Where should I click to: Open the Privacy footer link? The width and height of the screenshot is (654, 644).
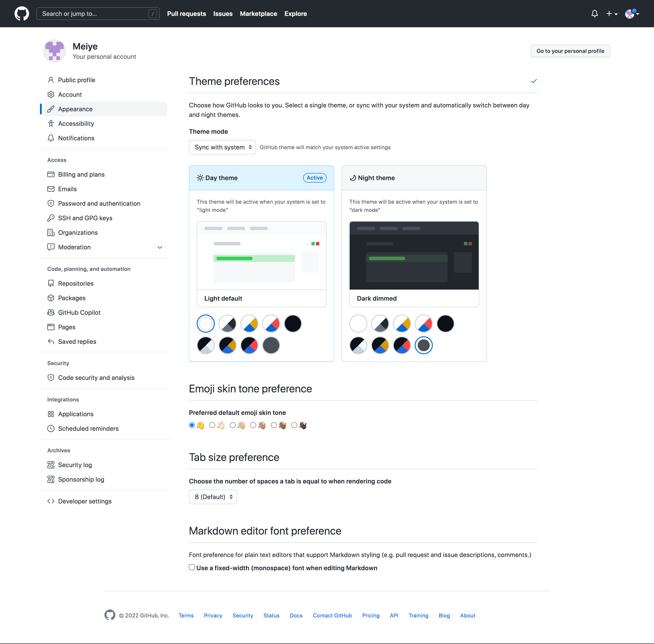(x=213, y=616)
